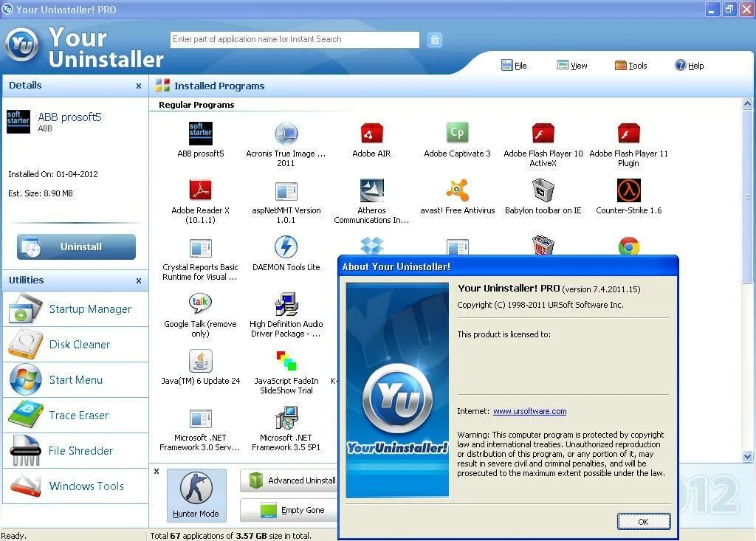The image size is (756, 541).
Task: Select Counter-Strike 1.6 icon
Action: click(629, 190)
